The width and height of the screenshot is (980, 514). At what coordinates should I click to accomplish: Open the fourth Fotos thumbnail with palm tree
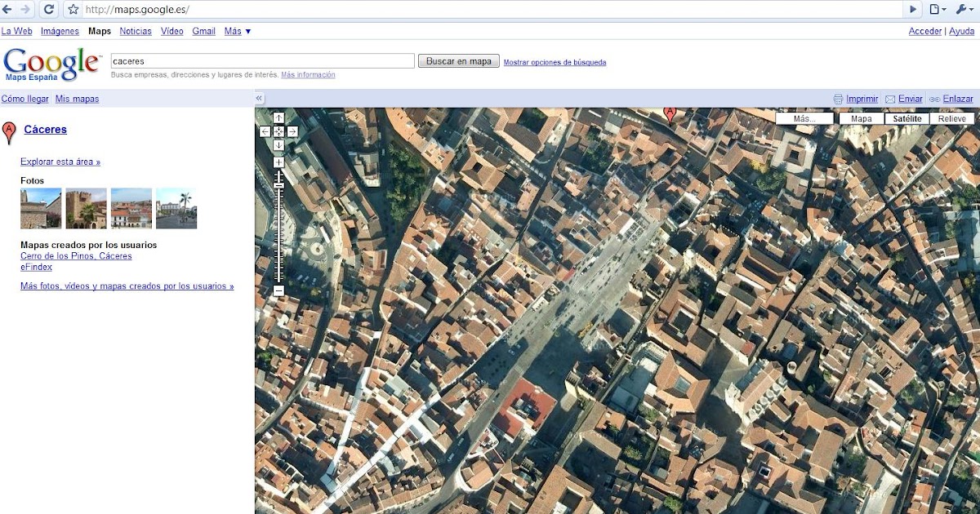pyautogui.click(x=176, y=208)
